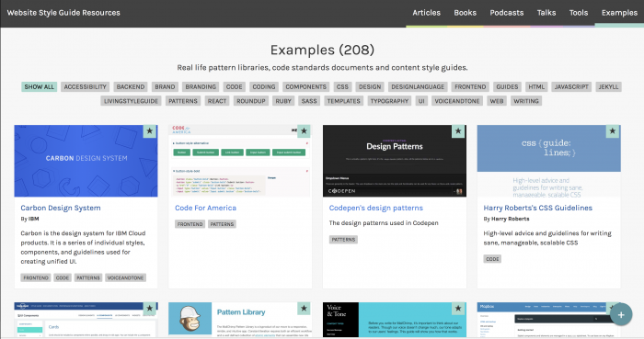Open Codepen's design patterns title link
The width and height of the screenshot is (644, 339).
tap(375, 208)
